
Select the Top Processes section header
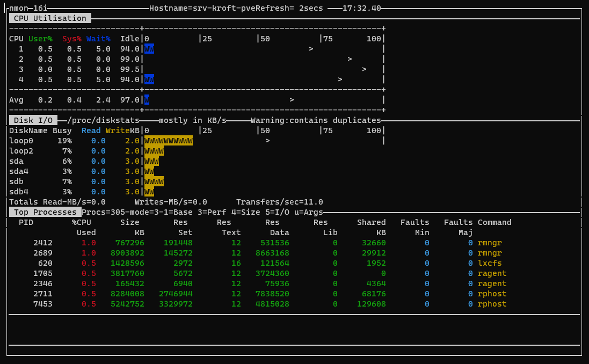tap(45, 212)
